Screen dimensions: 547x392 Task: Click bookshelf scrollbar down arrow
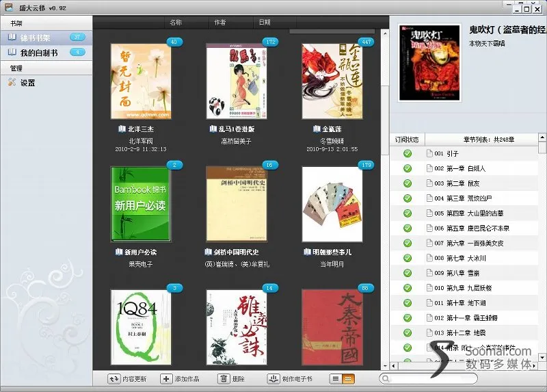click(385, 366)
